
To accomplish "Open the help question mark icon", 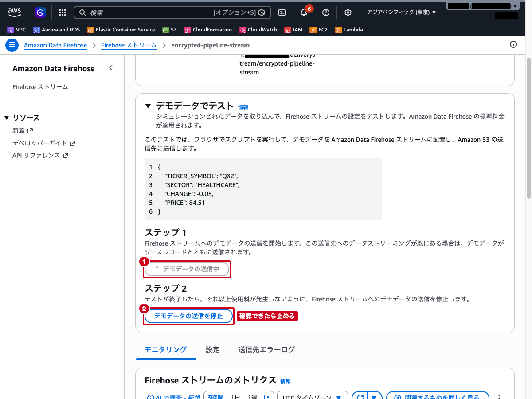I will click(x=326, y=12).
